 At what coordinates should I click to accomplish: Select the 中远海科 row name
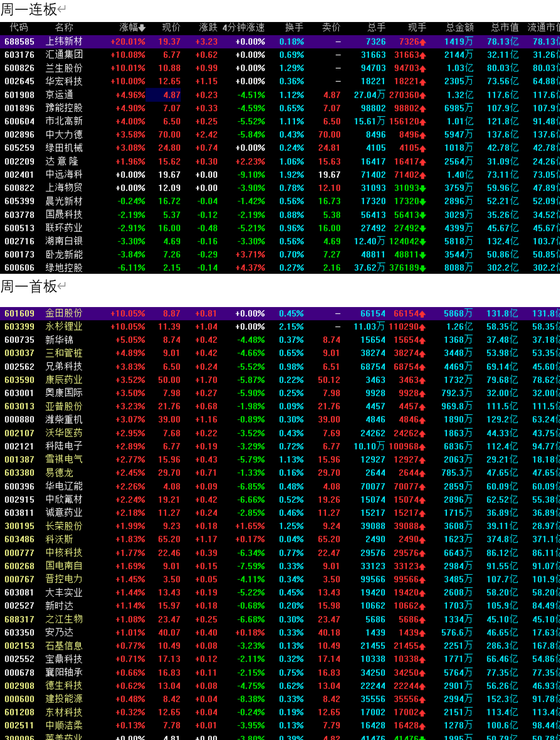click(64, 175)
